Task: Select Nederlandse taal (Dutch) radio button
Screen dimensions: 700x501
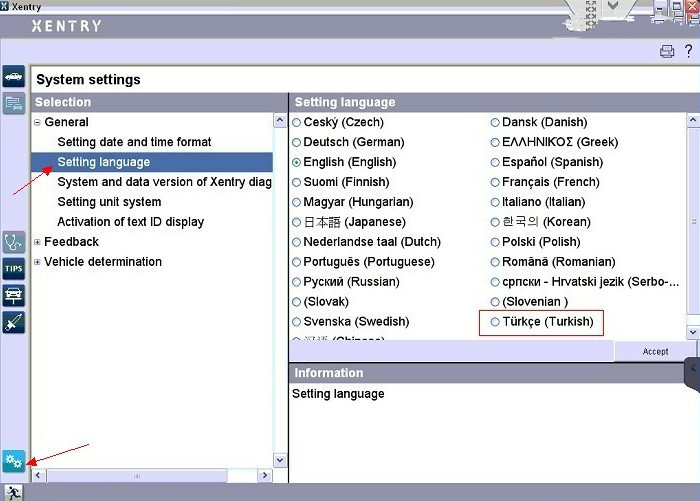Action: click(x=296, y=242)
